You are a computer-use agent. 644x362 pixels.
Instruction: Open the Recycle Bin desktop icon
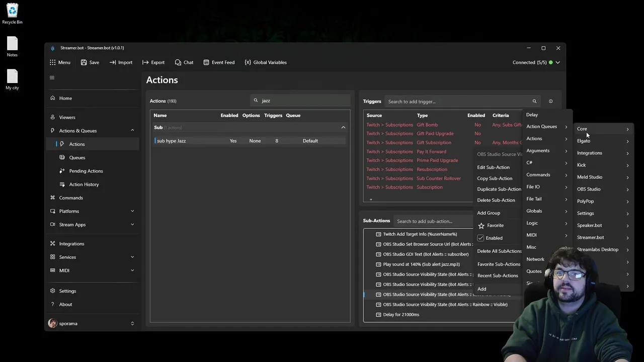(x=12, y=14)
